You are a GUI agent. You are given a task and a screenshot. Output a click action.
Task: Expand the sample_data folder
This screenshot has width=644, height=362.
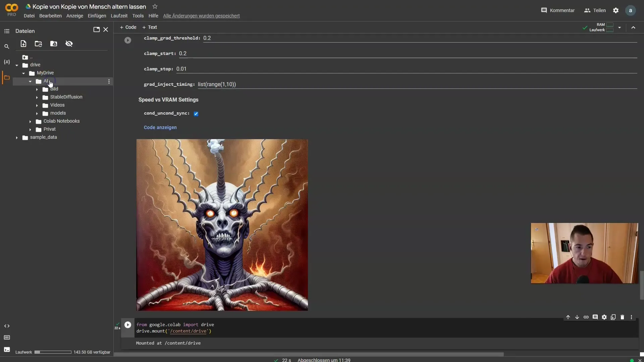click(17, 137)
